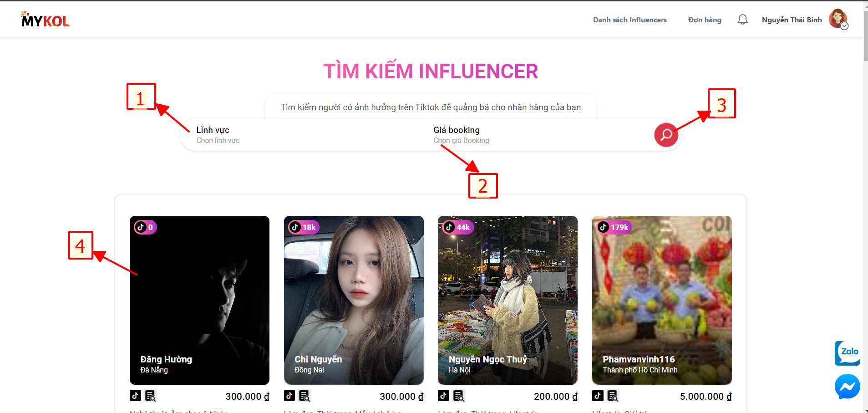The image size is (868, 413).
Task: Click the Nguyễn Thái Bình username
Action: point(792,20)
